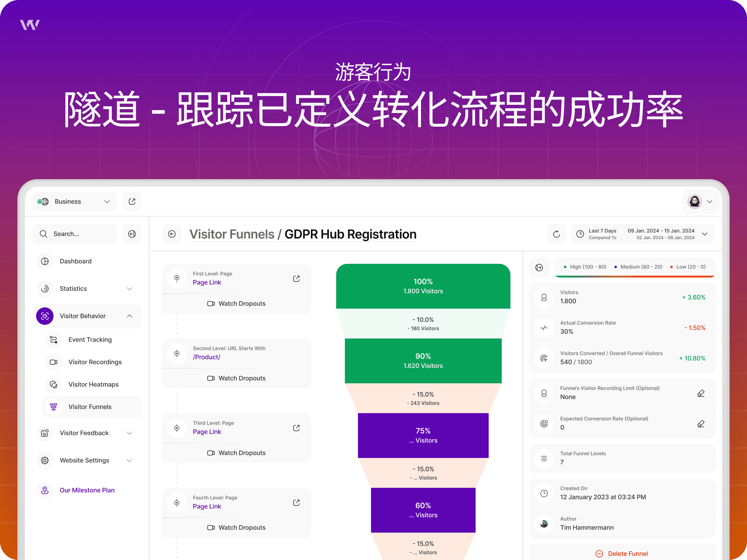Expand the Statistics section chevron

(x=129, y=289)
